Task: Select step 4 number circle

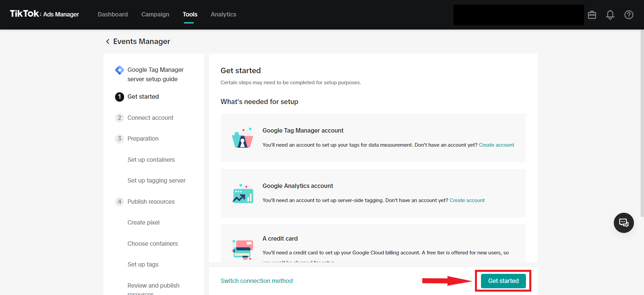Action: pyautogui.click(x=119, y=202)
